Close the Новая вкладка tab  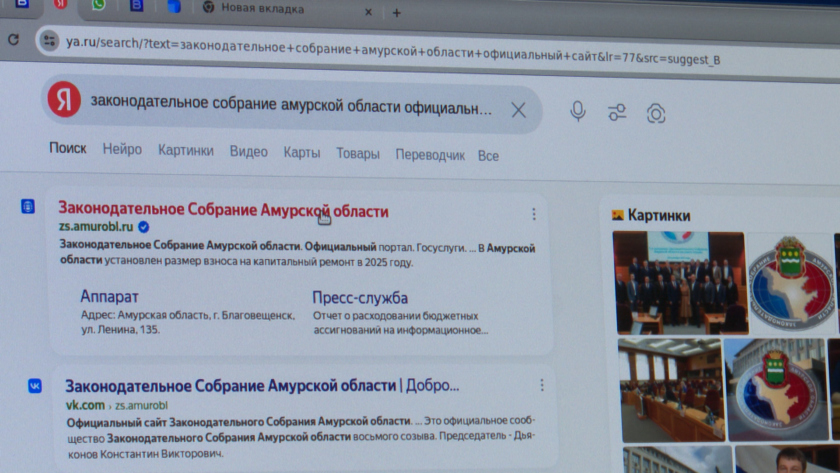pos(368,12)
